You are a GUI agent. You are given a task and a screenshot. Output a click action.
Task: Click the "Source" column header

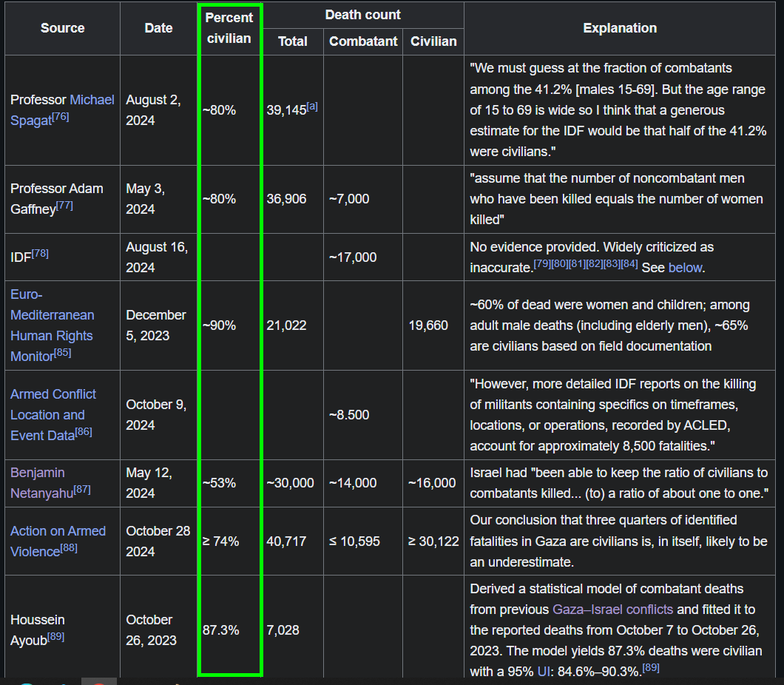[x=63, y=28]
